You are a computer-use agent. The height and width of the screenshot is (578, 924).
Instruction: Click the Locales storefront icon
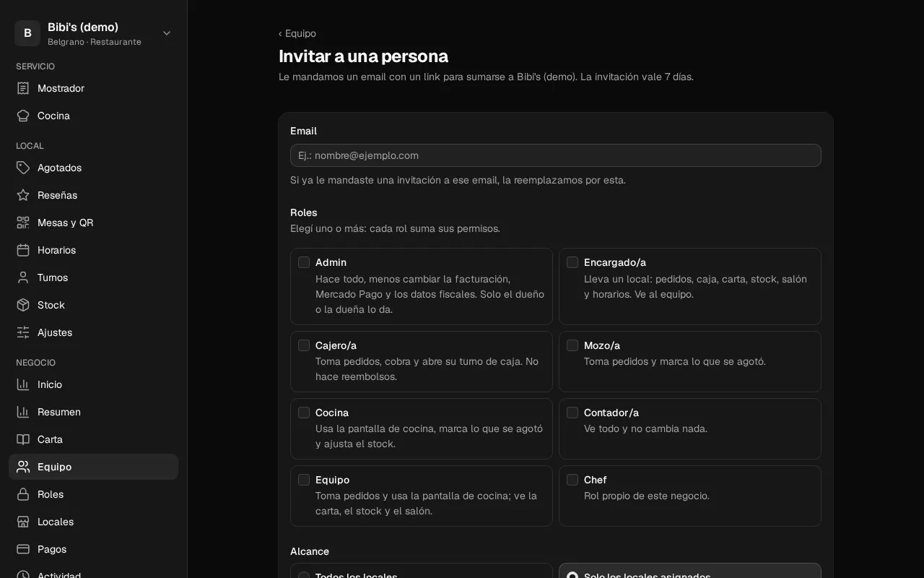23,522
